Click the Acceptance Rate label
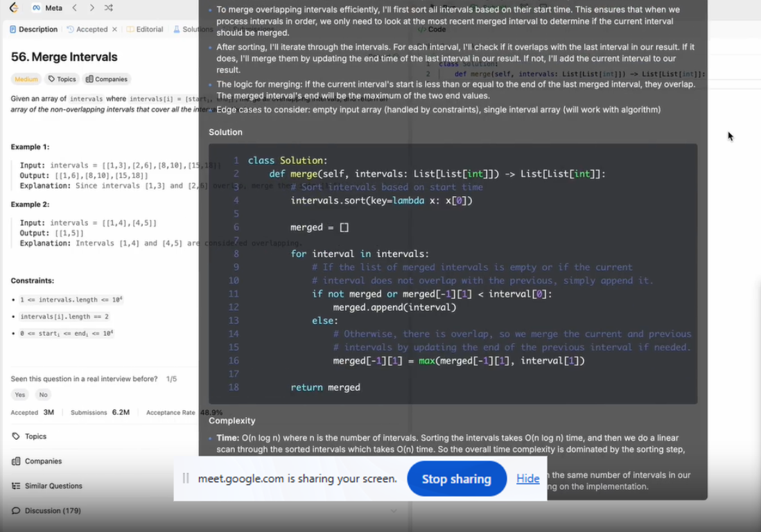The height and width of the screenshot is (532, 761). [x=170, y=413]
